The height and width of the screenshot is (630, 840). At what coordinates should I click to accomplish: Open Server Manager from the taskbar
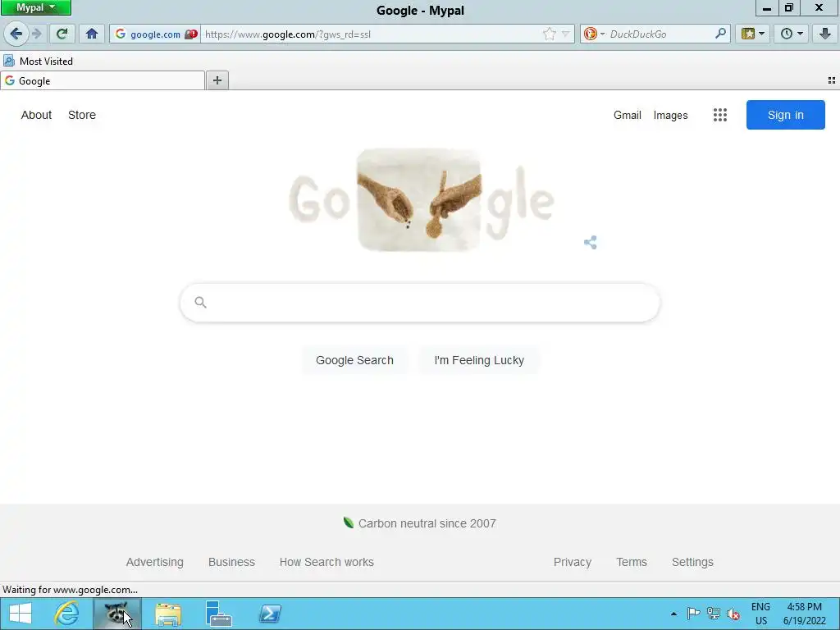(x=218, y=614)
